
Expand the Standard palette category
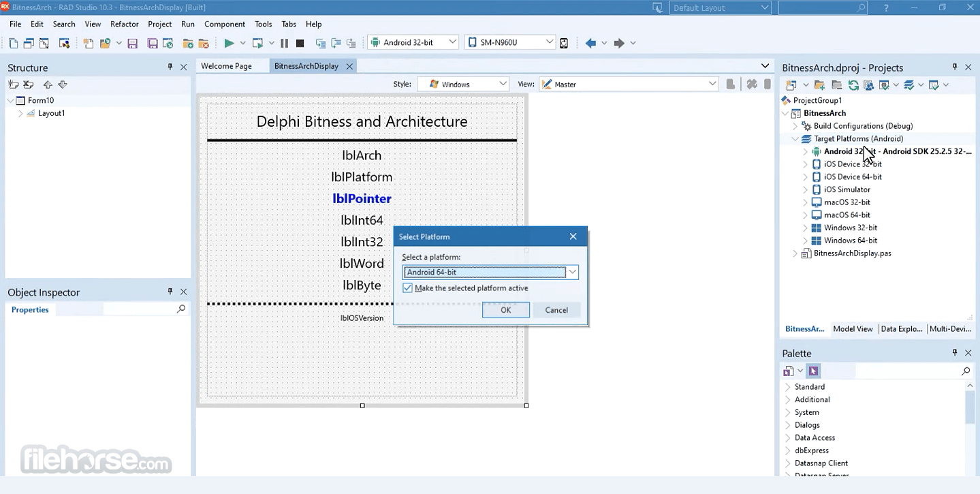(788, 387)
